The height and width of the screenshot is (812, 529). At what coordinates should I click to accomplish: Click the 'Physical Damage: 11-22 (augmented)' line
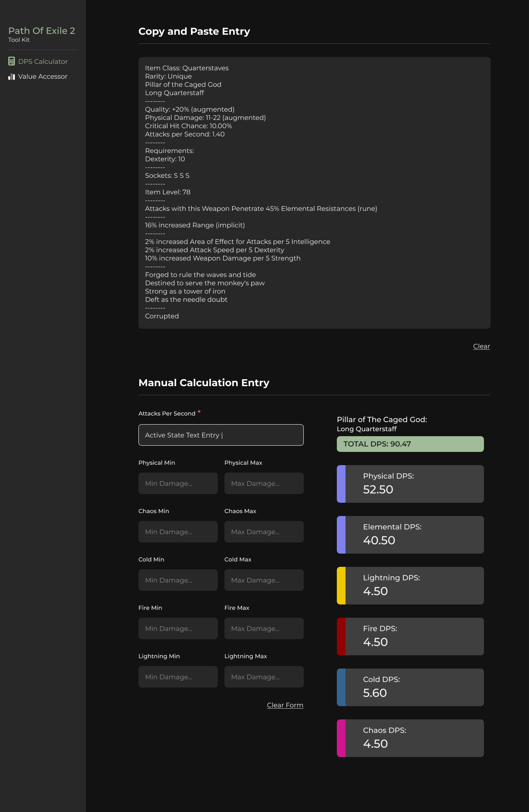tap(205, 117)
